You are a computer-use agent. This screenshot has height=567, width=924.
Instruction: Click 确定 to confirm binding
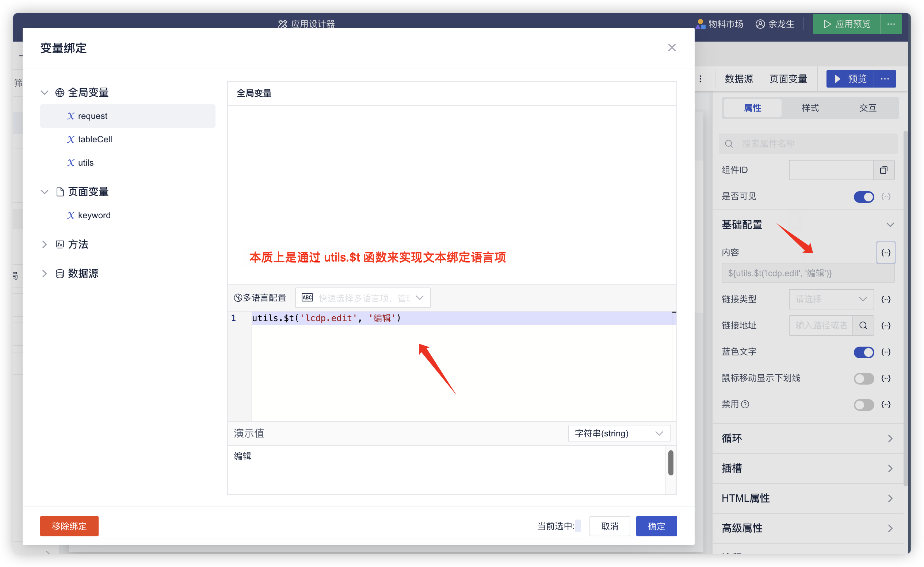(656, 526)
